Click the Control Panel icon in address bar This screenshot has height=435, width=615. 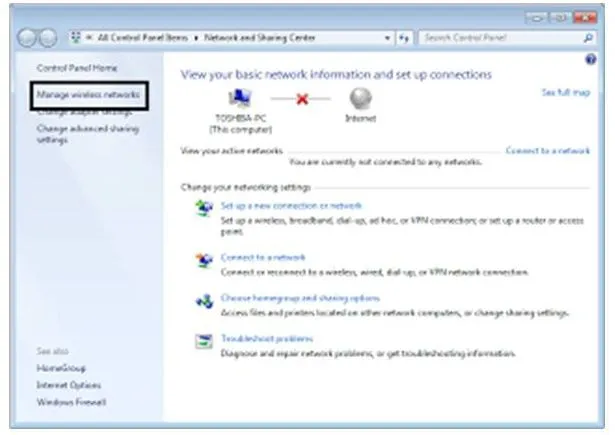pyautogui.click(x=75, y=38)
